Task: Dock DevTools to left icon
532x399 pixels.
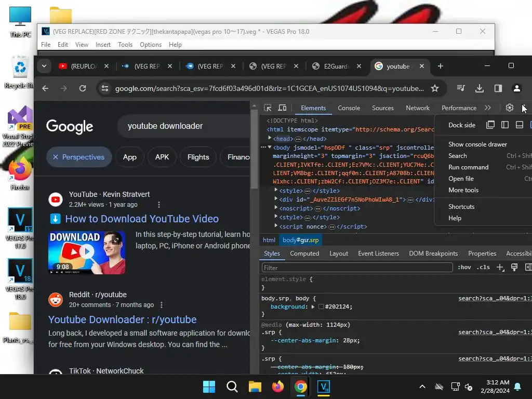Action: pos(505,125)
